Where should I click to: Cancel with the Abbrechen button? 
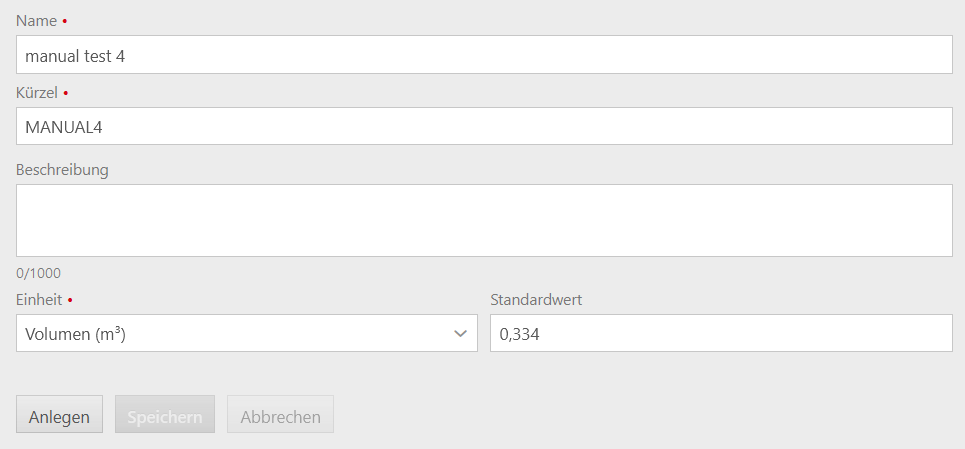pyautogui.click(x=281, y=414)
